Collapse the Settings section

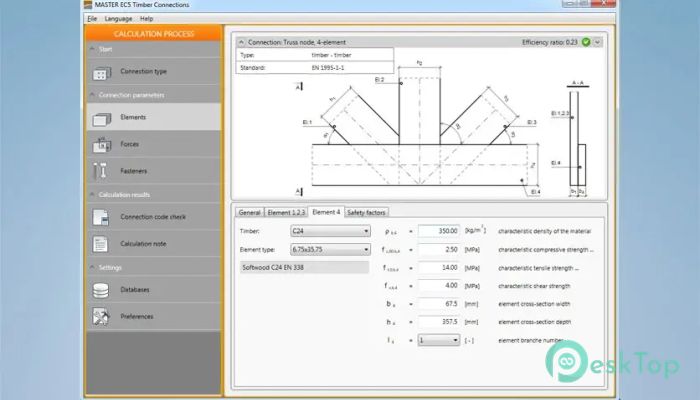click(x=92, y=267)
